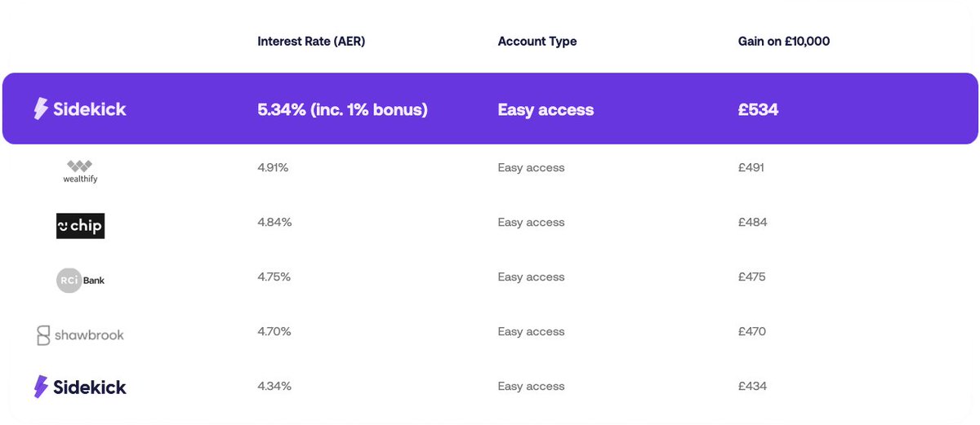This screenshot has height=425, width=980.
Task: Click the RCI Bank logo
Action: click(80, 280)
